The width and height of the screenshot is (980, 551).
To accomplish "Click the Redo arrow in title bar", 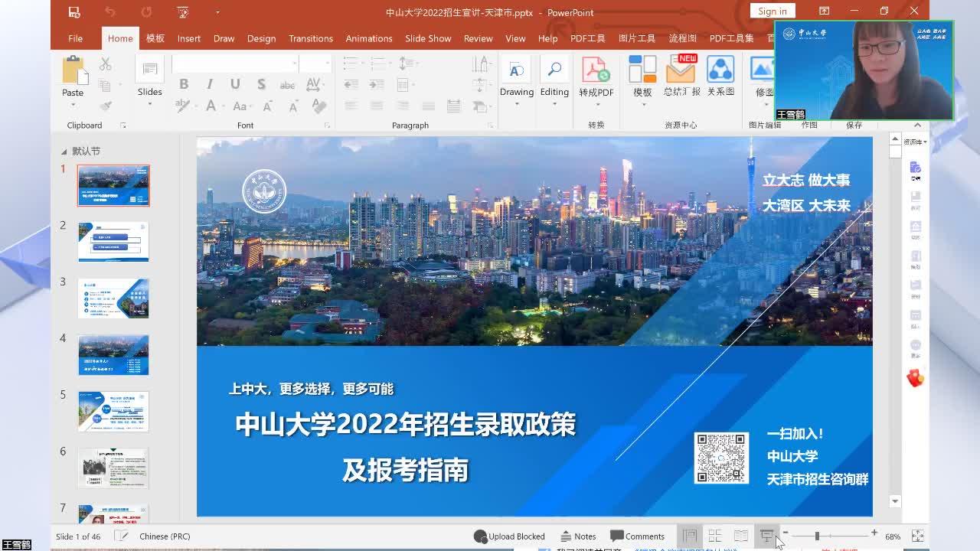I will pos(146,11).
